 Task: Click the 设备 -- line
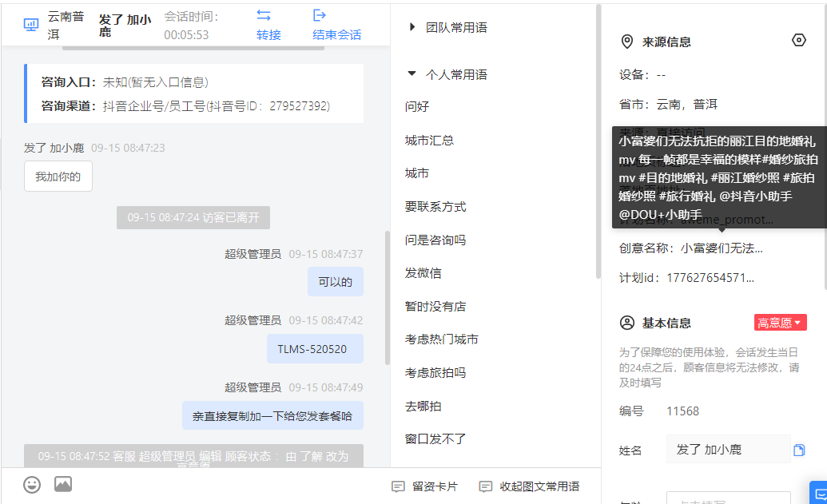click(642, 75)
